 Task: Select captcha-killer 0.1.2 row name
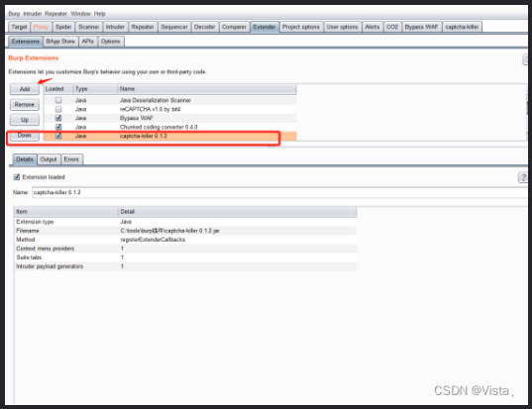[x=144, y=136]
